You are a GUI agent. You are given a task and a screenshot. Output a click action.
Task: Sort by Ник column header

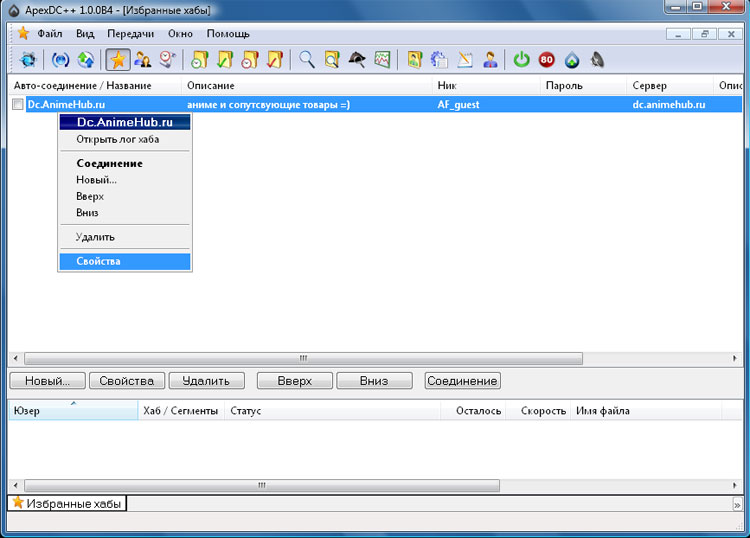[486, 86]
